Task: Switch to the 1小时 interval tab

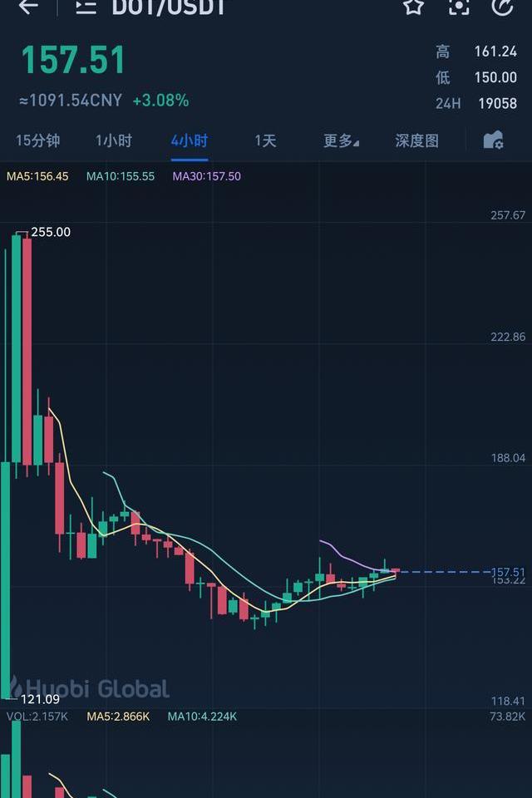Action: [x=114, y=140]
